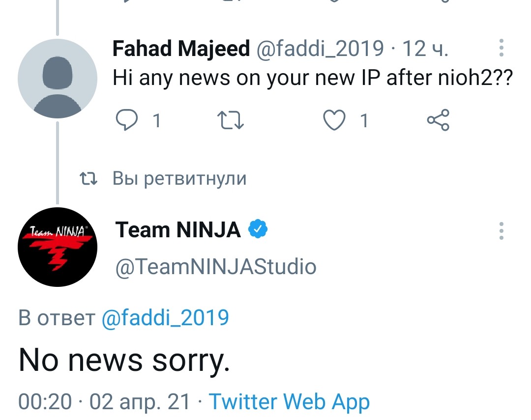Open the @TeamNINJAStudio handle

tap(216, 267)
